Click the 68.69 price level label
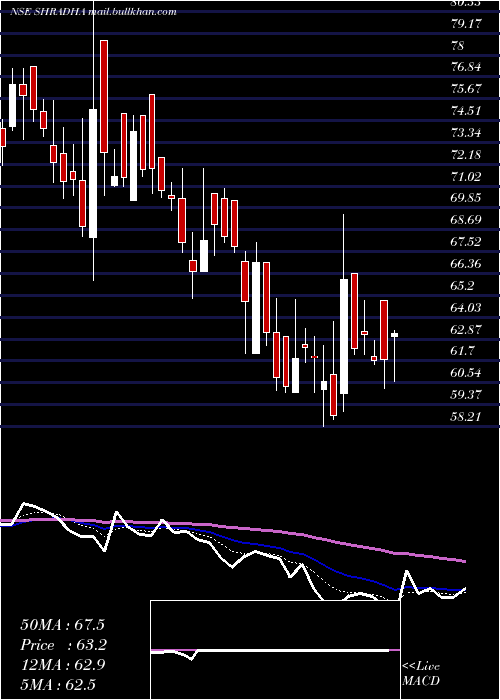The image size is (500, 700). (x=466, y=220)
